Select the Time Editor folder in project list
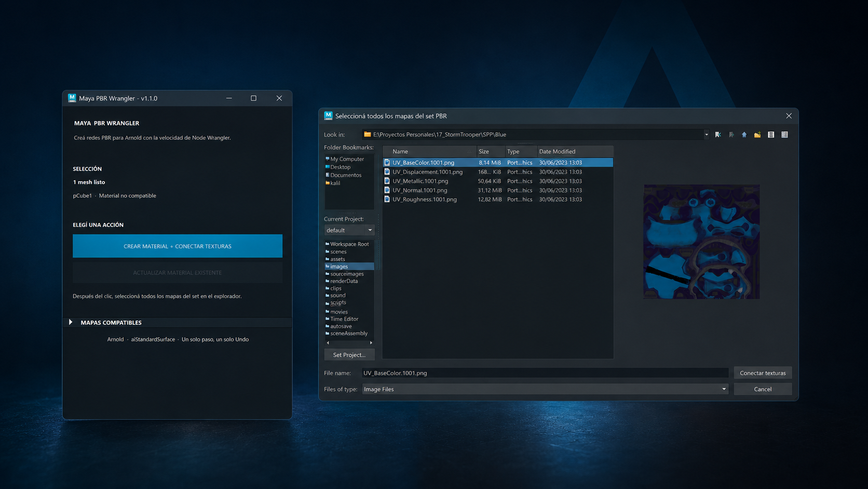Viewport: 868px width, 489px height. tap(344, 319)
